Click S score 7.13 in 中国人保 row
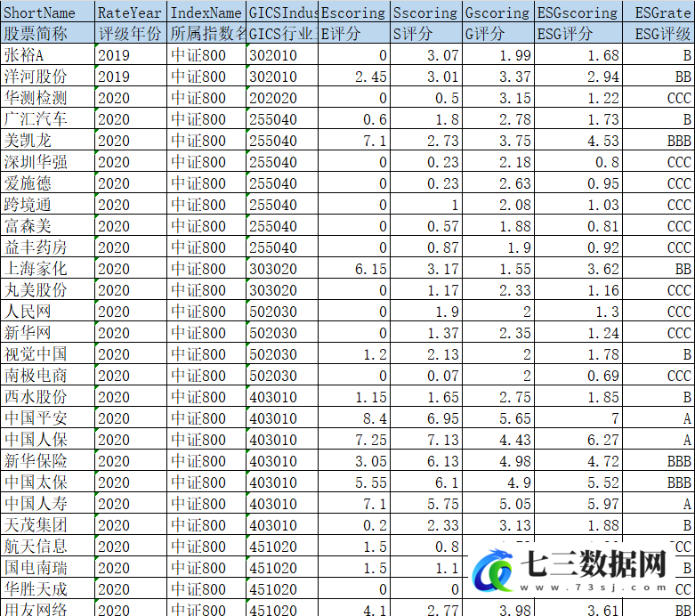Image resolution: width=695 pixels, height=616 pixels. [x=426, y=439]
